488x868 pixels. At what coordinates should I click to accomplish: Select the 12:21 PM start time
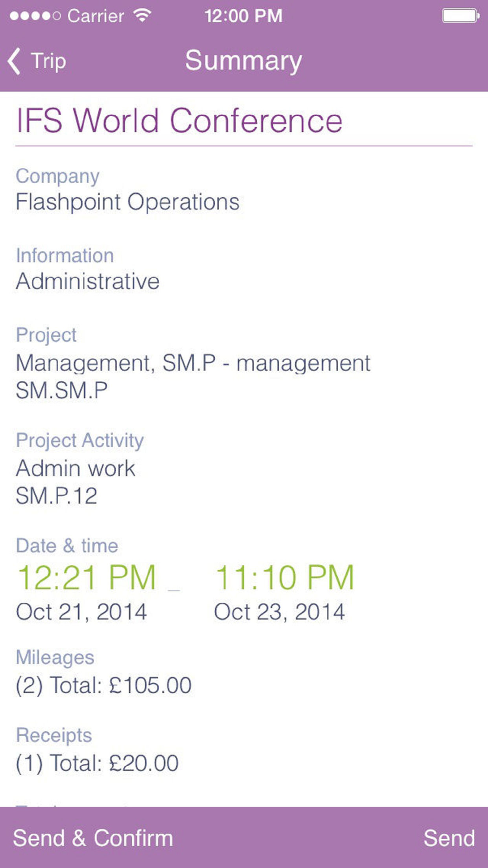pyautogui.click(x=86, y=578)
